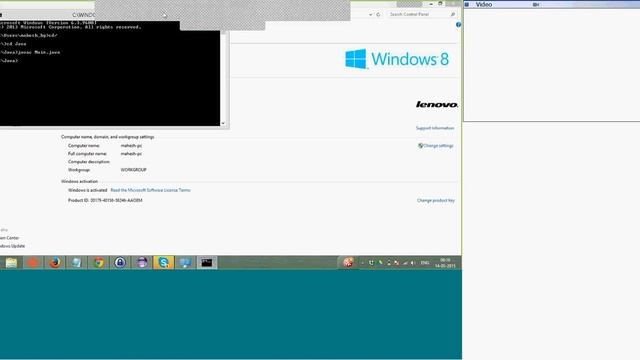This screenshot has height=360, width=640.
Task: Click the Lenovo logo
Action: (437, 104)
